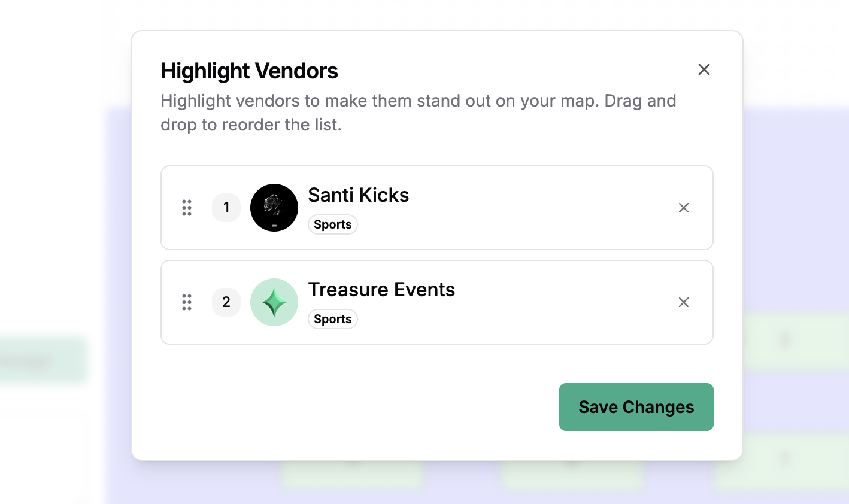The height and width of the screenshot is (504, 849).
Task: Select the Sports tag under Treasure Events
Action: click(332, 319)
